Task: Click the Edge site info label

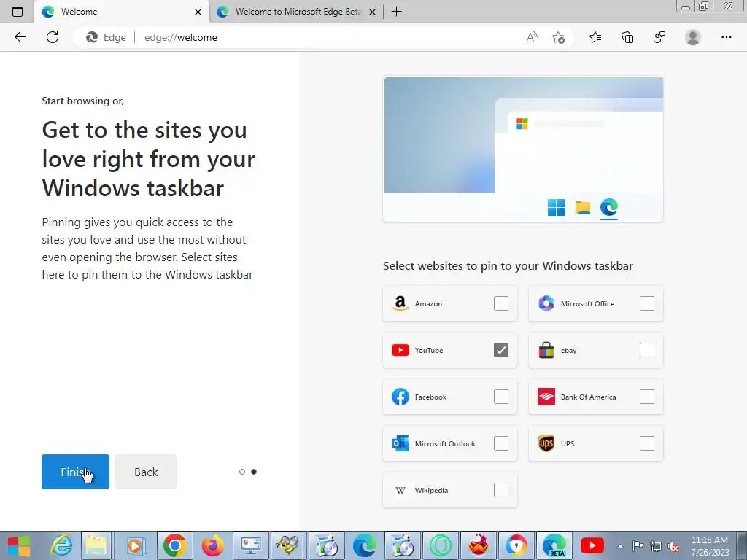Action: click(x=106, y=37)
